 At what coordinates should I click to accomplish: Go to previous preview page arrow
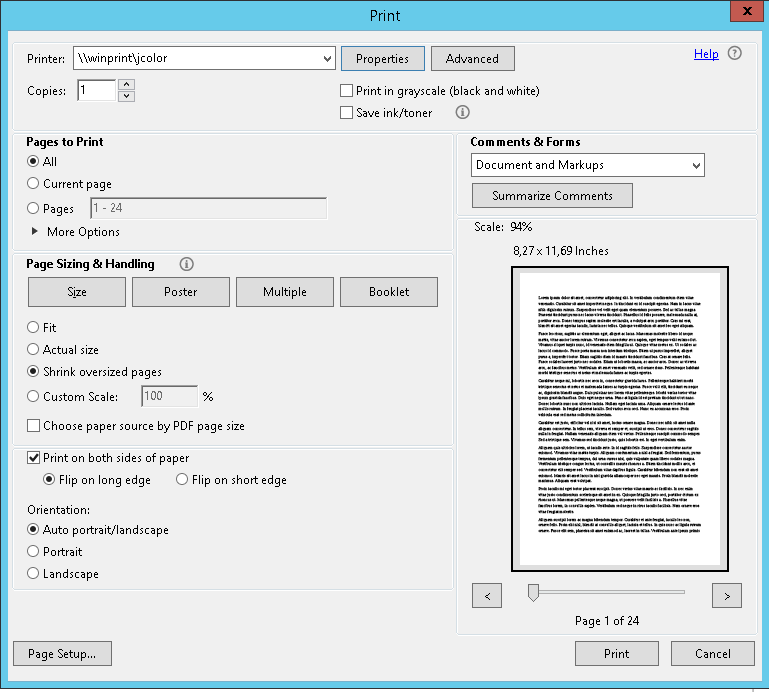pyautogui.click(x=486, y=596)
